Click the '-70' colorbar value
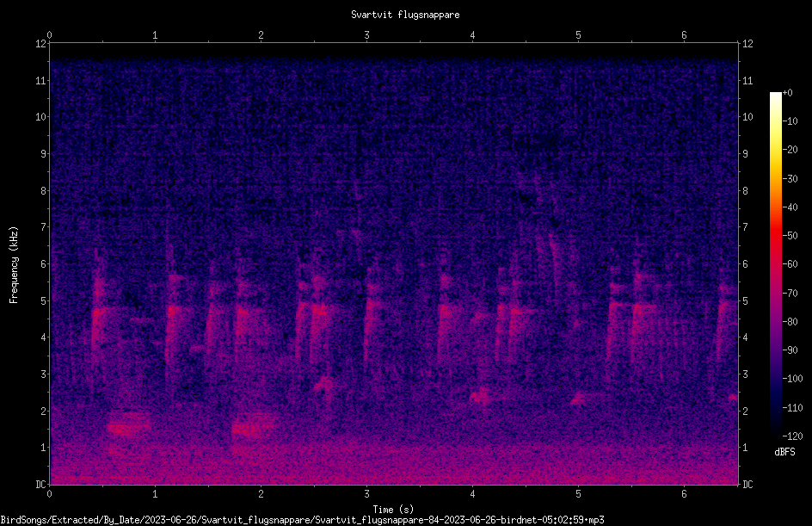 (790, 294)
